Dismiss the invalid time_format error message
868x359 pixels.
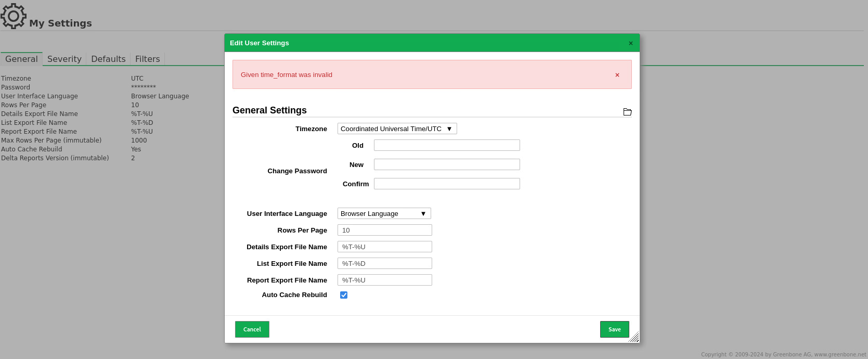pyautogui.click(x=617, y=75)
